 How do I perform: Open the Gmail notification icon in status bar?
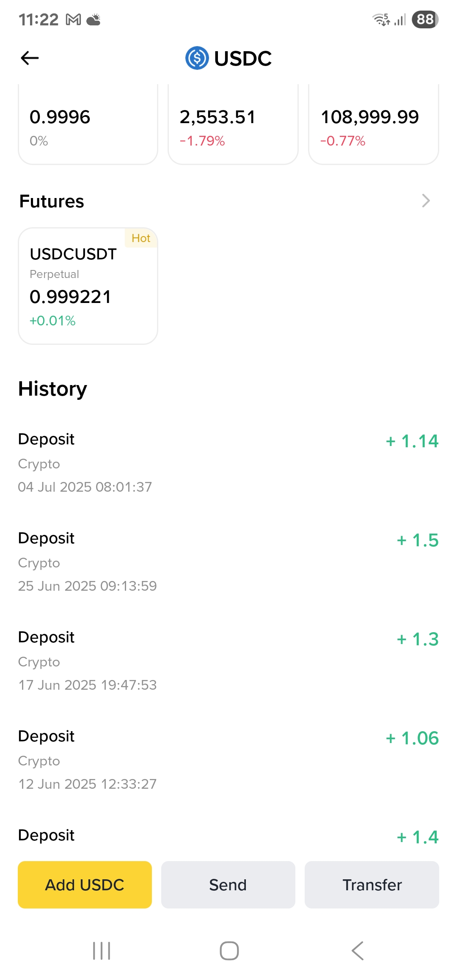[x=74, y=19]
